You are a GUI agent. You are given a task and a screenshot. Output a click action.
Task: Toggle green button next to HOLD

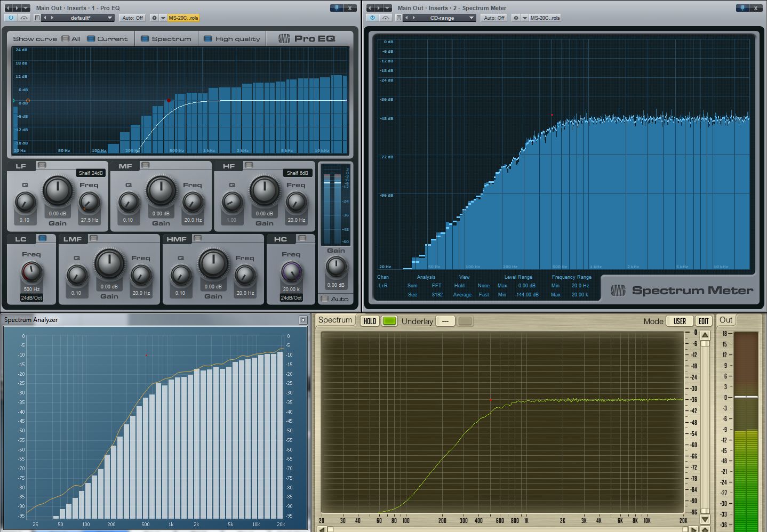pyautogui.click(x=389, y=321)
